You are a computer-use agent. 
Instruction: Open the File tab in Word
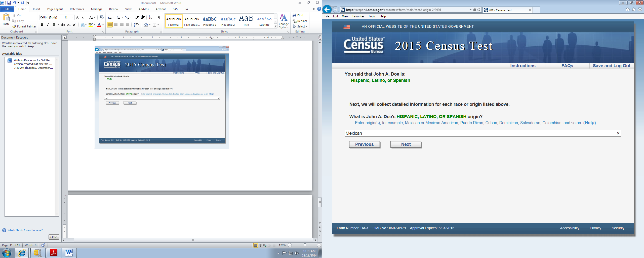[x=7, y=9]
